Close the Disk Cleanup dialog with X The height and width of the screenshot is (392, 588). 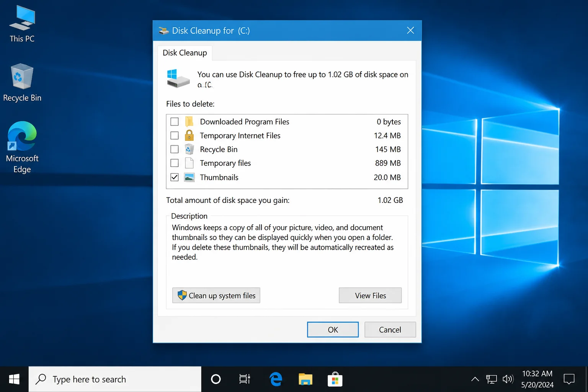410,31
